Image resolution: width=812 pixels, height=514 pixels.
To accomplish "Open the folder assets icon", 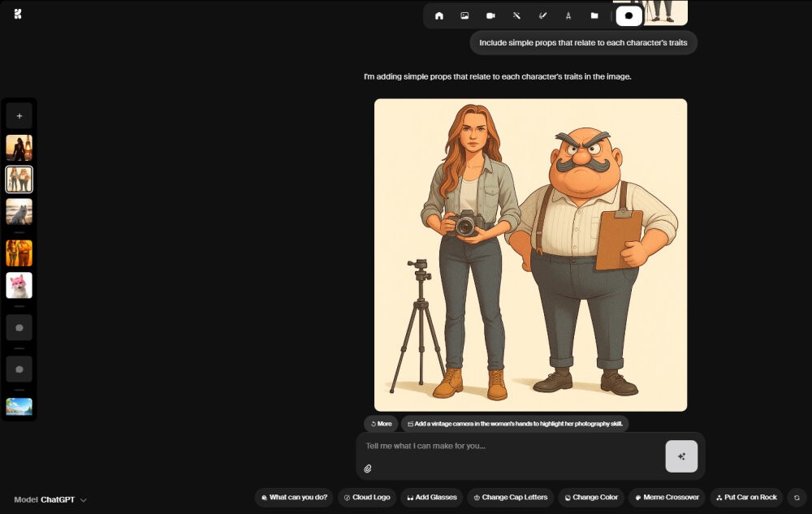I will (x=594, y=15).
